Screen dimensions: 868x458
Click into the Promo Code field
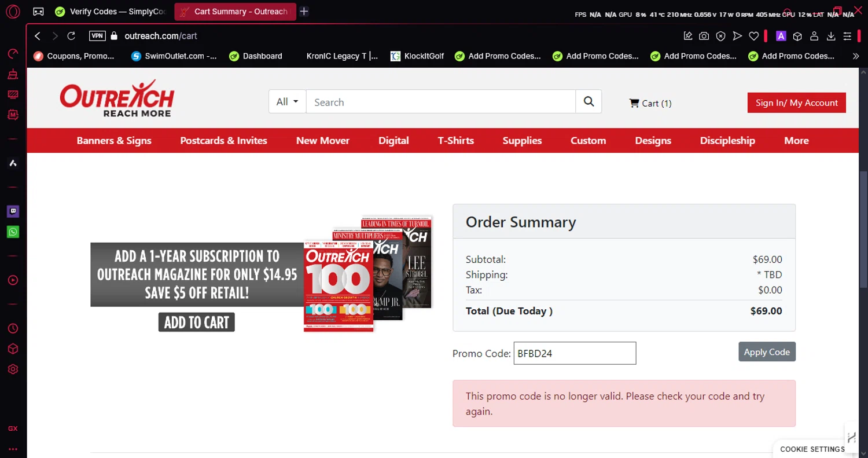point(575,353)
